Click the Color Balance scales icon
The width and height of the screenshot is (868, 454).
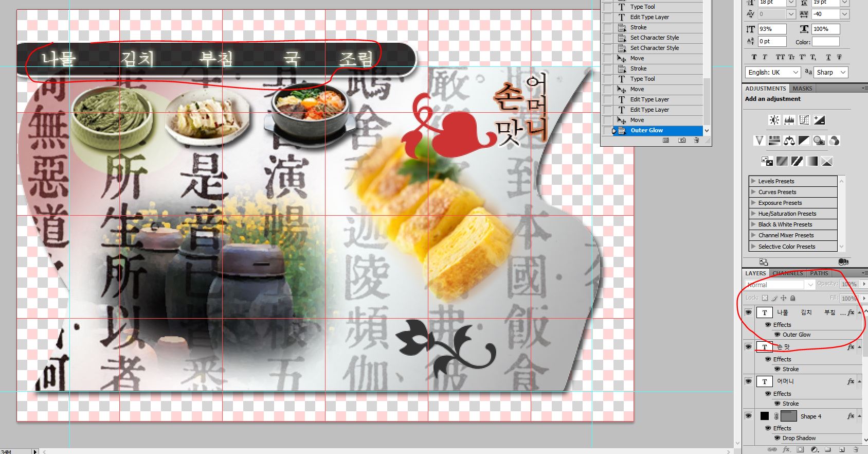pyautogui.click(x=789, y=141)
